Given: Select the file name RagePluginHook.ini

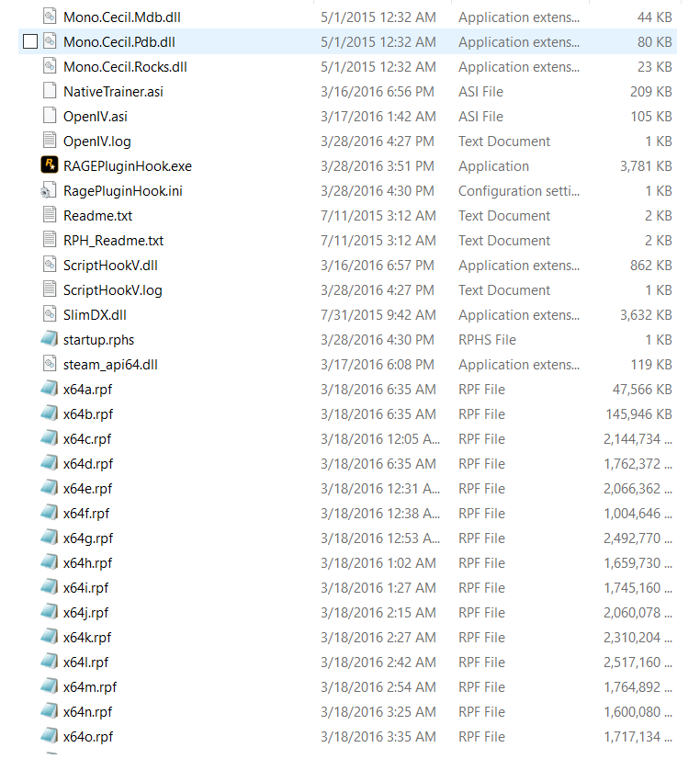Looking at the screenshot, I should click(123, 191).
